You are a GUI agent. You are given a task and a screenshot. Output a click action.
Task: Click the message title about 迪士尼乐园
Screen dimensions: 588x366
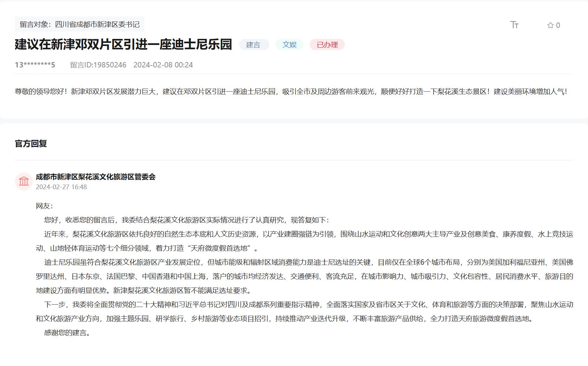point(123,45)
